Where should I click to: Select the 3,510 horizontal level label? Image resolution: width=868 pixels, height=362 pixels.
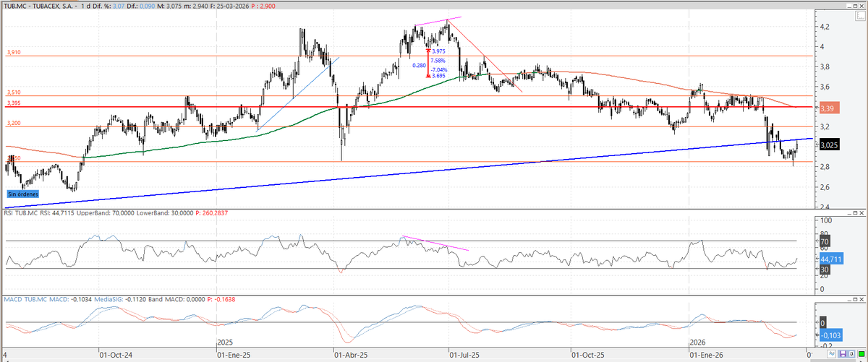[x=13, y=92]
